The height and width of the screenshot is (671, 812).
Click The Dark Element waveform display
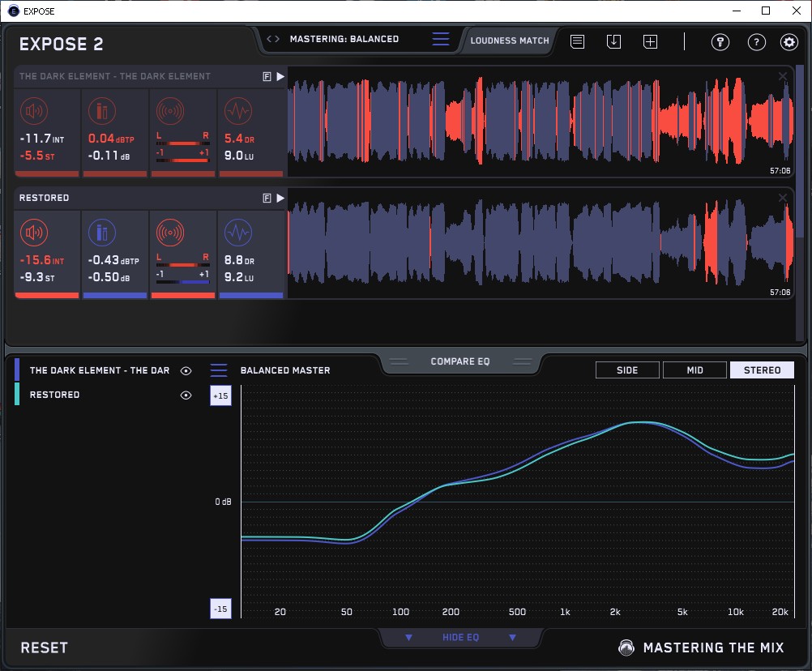[x=541, y=122]
